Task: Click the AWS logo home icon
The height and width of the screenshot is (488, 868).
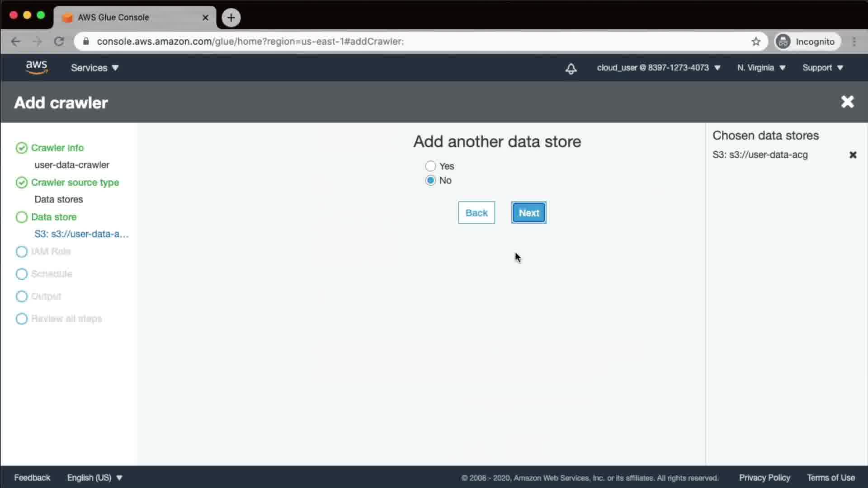Action: pyautogui.click(x=37, y=67)
